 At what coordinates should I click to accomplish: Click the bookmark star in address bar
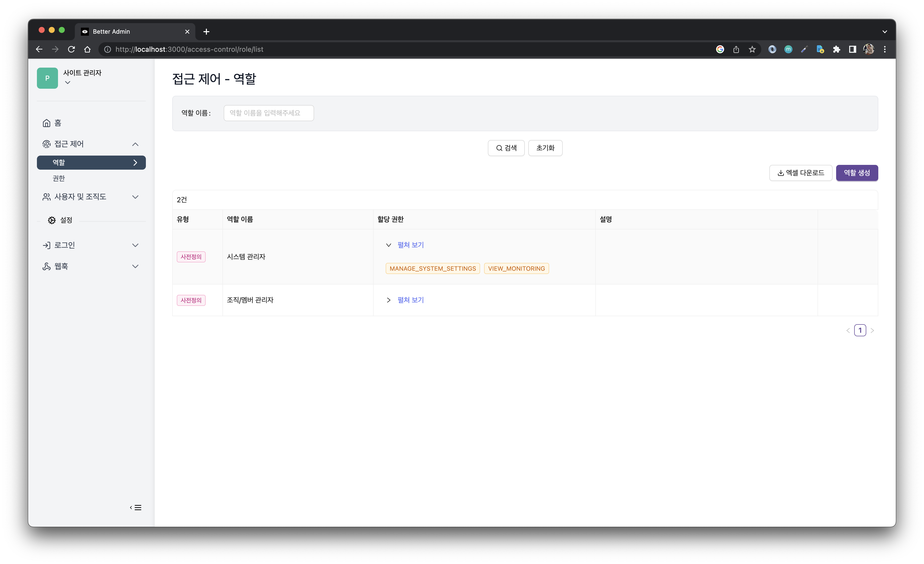pos(752,49)
